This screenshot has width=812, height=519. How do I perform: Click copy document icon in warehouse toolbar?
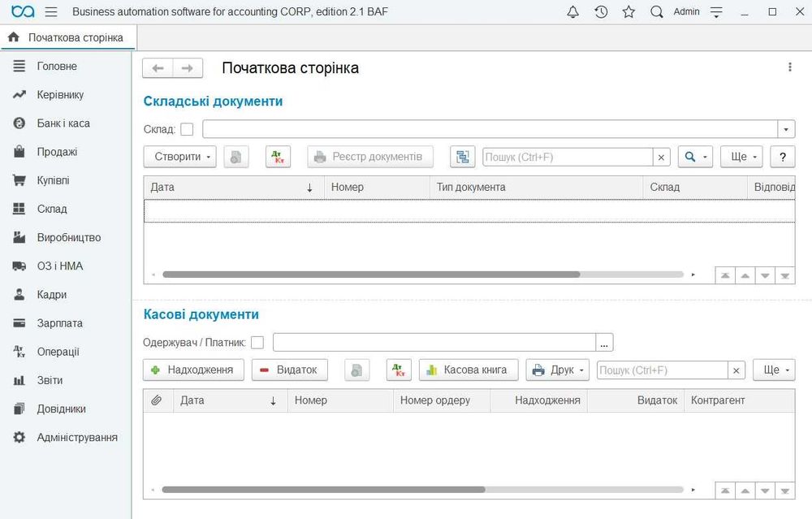236,157
